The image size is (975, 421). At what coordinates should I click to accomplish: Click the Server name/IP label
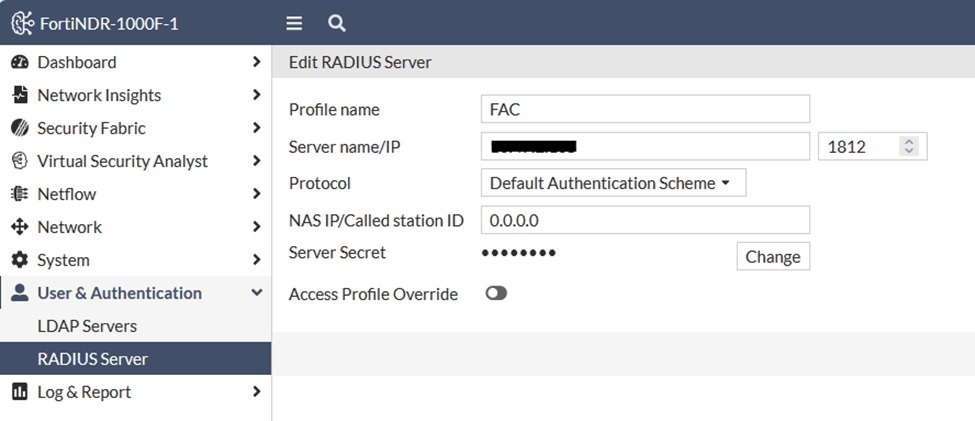[346, 147]
